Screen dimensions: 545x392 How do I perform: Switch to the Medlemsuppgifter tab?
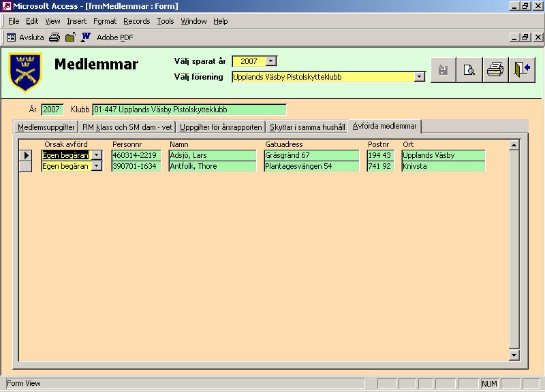coord(46,127)
